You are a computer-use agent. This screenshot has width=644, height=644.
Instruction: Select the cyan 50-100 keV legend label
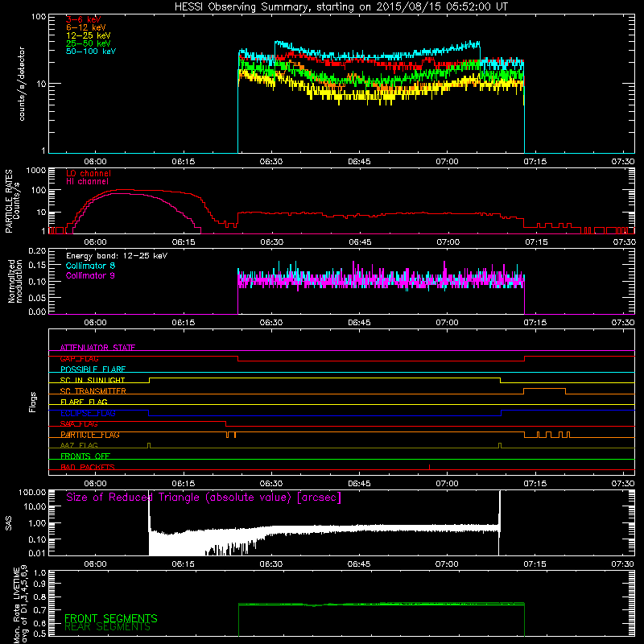[x=91, y=52]
